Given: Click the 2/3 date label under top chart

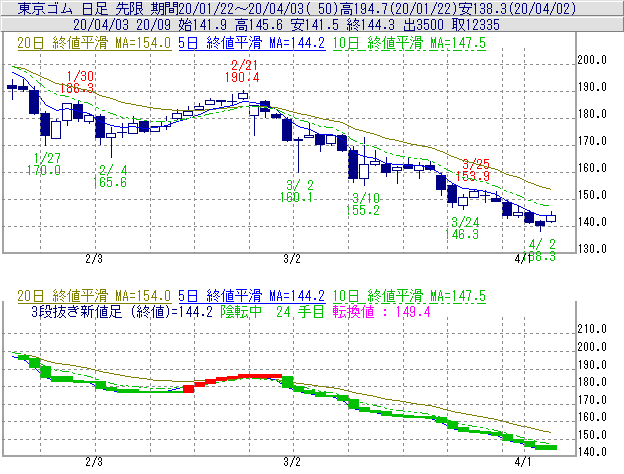Looking at the screenshot, I should [94, 259].
